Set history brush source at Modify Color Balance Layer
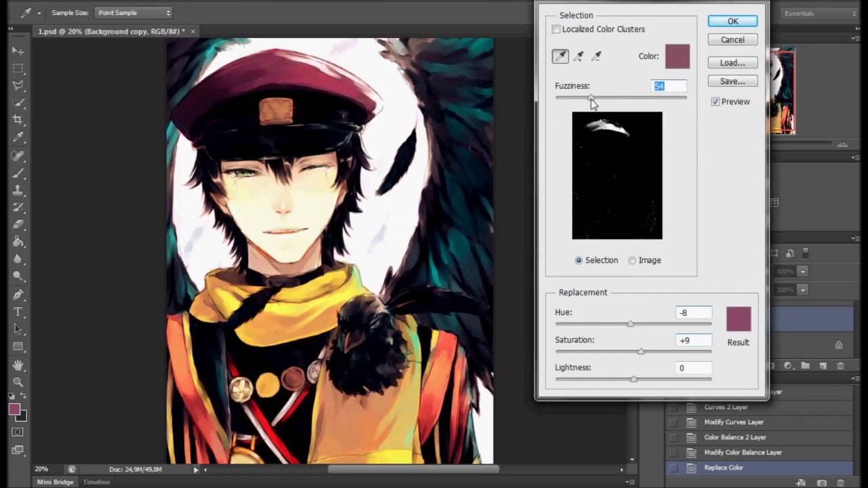Image resolution: width=868 pixels, height=488 pixels. [x=673, y=452]
